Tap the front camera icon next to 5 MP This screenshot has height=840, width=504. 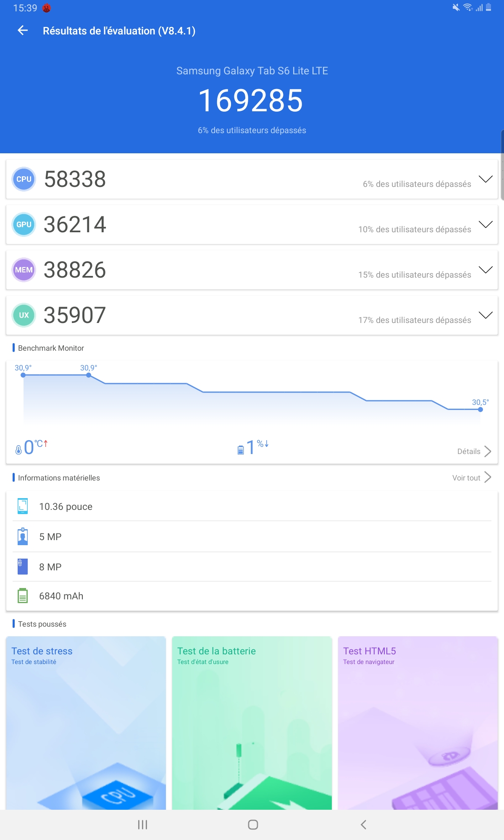point(23,536)
